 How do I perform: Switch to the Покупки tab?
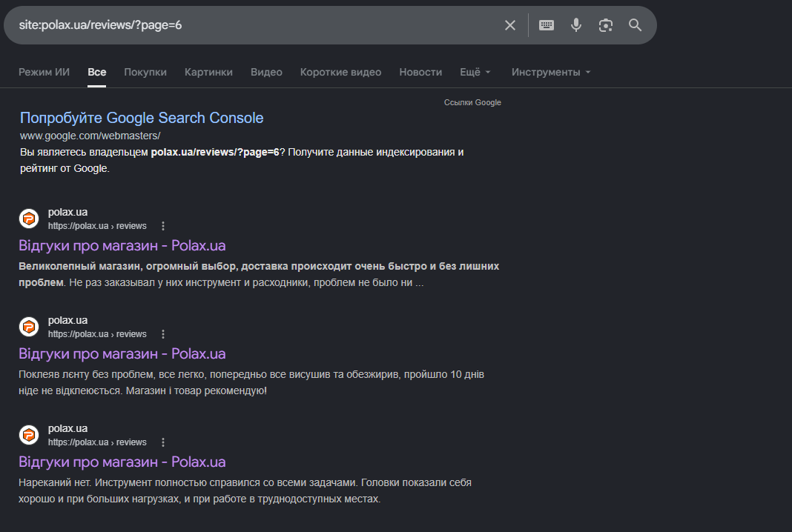(145, 72)
